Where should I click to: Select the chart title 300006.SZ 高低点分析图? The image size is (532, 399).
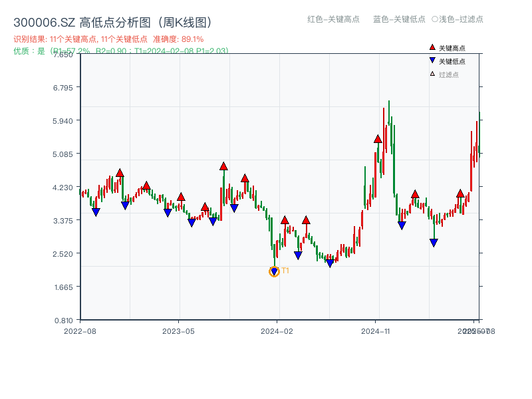pyautogui.click(x=113, y=23)
